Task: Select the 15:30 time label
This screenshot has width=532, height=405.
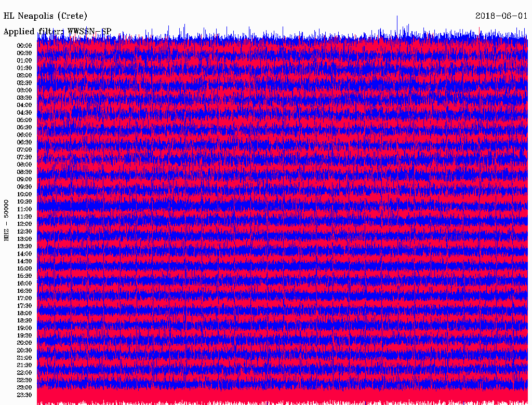Action: [24, 276]
